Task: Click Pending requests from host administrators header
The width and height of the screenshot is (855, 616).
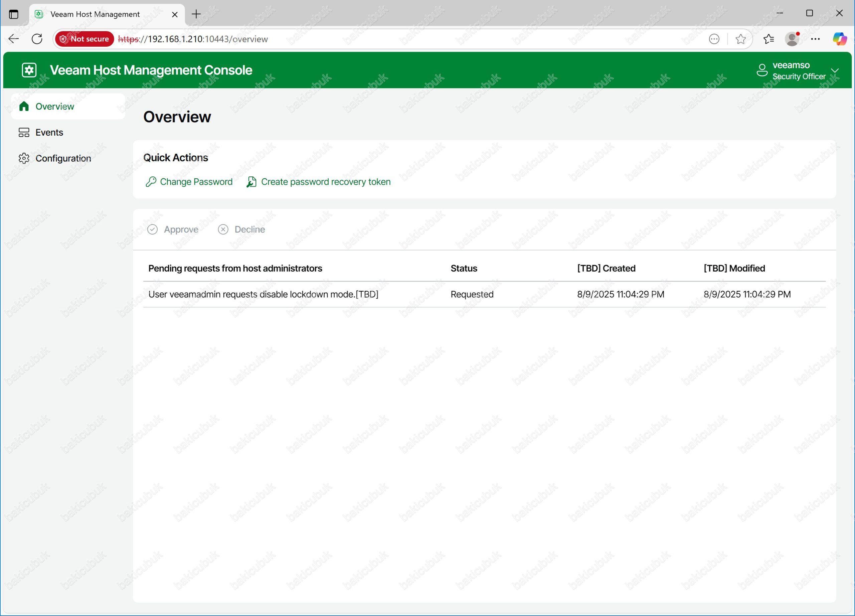Action: pyautogui.click(x=235, y=268)
